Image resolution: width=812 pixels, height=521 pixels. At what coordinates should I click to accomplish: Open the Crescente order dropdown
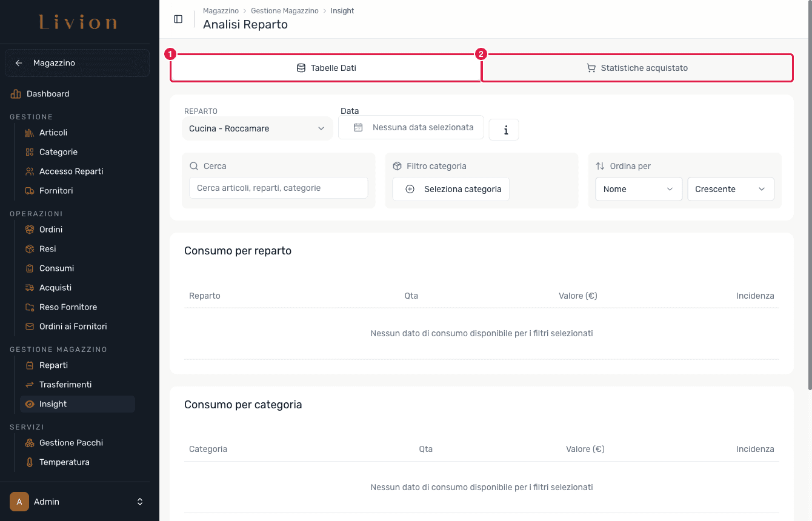[731, 189]
